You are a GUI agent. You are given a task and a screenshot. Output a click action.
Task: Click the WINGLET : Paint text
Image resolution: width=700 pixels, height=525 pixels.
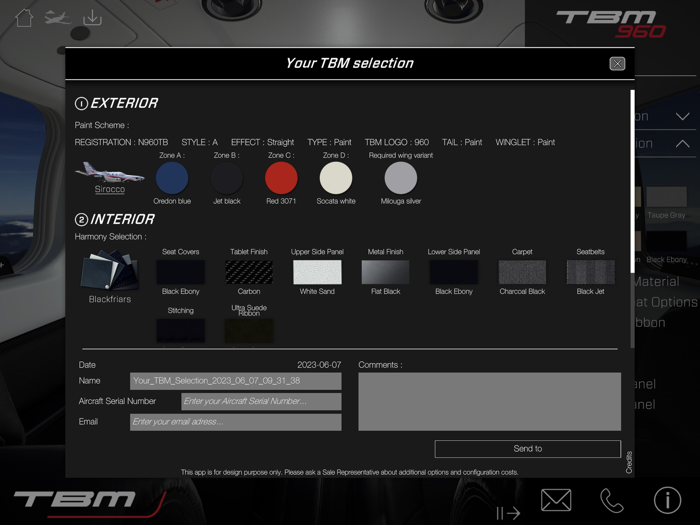(525, 142)
